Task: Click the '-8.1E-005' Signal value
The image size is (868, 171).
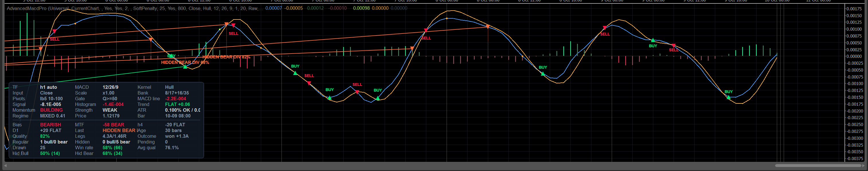Action: pos(50,104)
